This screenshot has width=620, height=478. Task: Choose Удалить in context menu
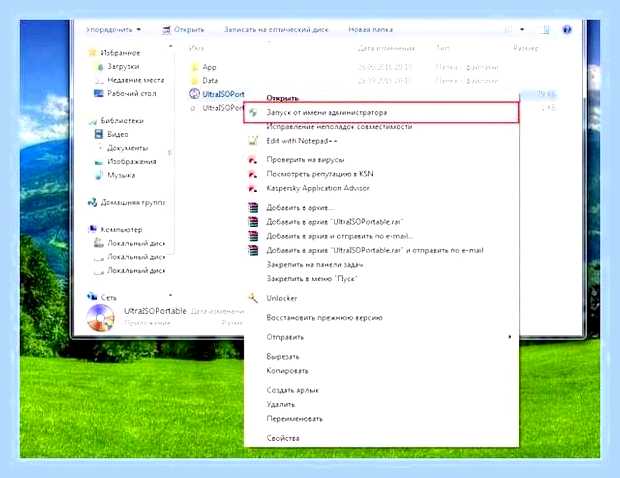(281, 404)
